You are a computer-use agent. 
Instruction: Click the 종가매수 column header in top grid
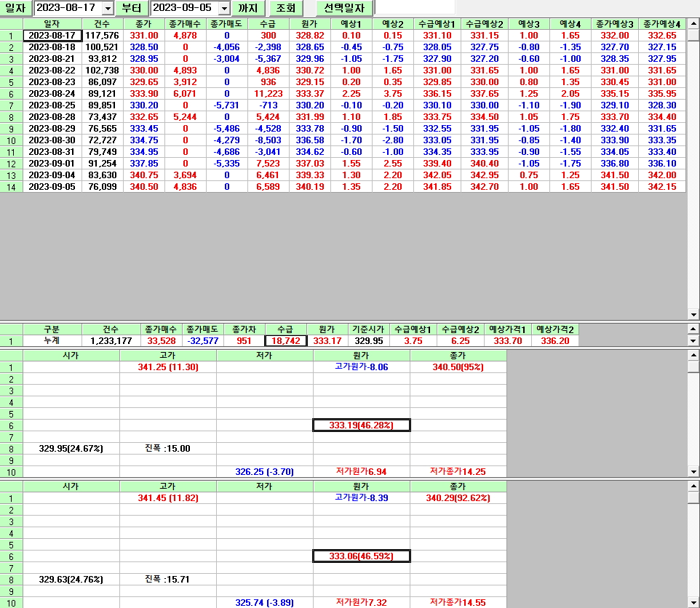click(x=185, y=24)
